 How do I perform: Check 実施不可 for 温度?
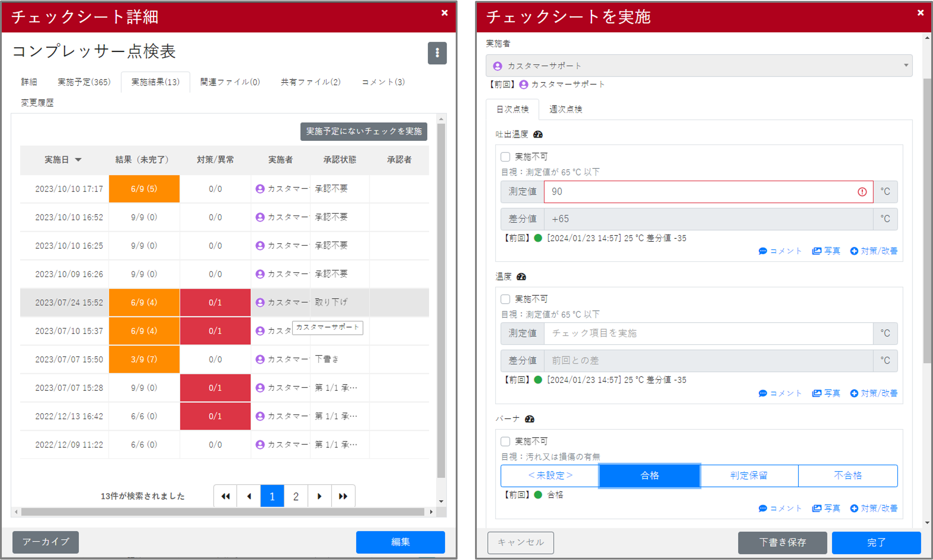coord(506,299)
